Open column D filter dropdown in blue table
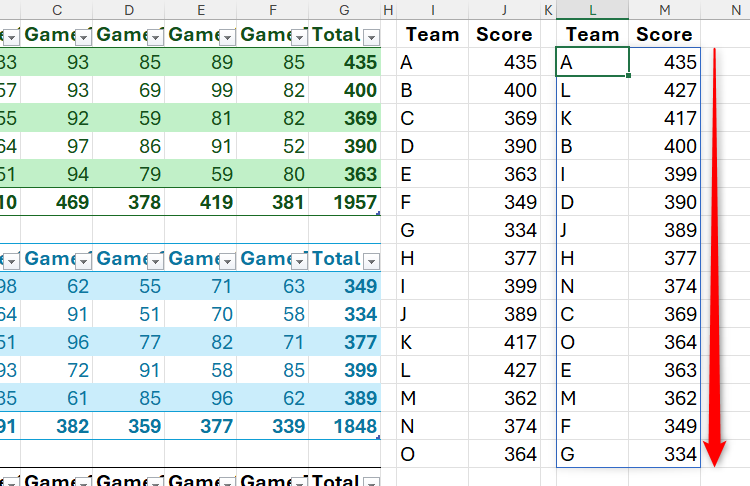Screen dimensions: 750x486 pos(155,260)
